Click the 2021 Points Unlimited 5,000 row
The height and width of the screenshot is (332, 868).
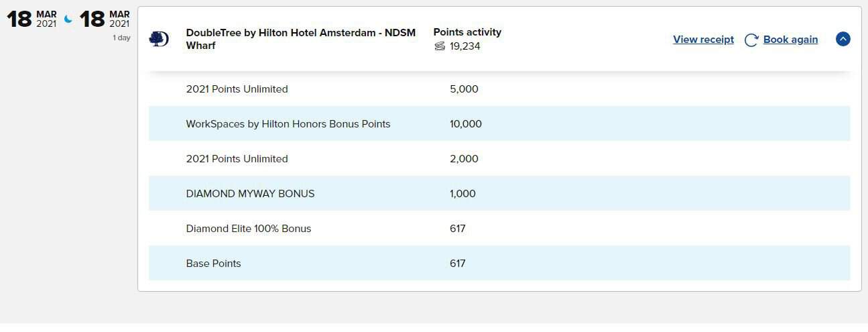pyautogui.click(x=237, y=89)
